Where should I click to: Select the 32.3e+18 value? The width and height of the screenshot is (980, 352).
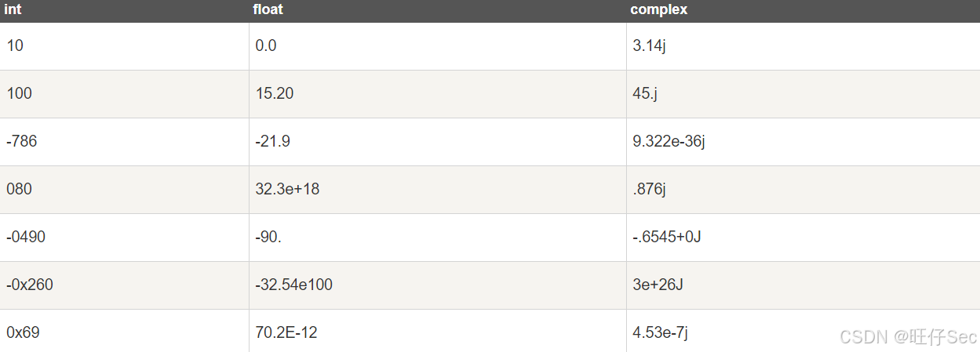point(287,190)
